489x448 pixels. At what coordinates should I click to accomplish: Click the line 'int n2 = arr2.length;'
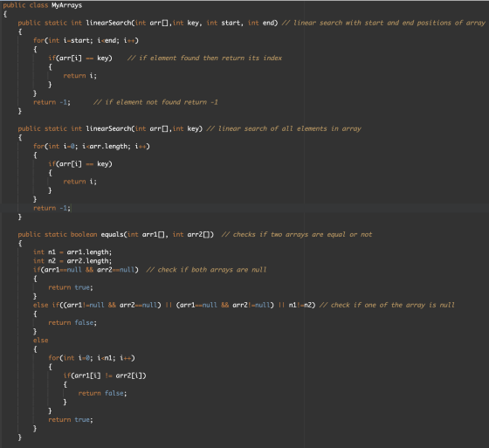[x=72, y=261]
